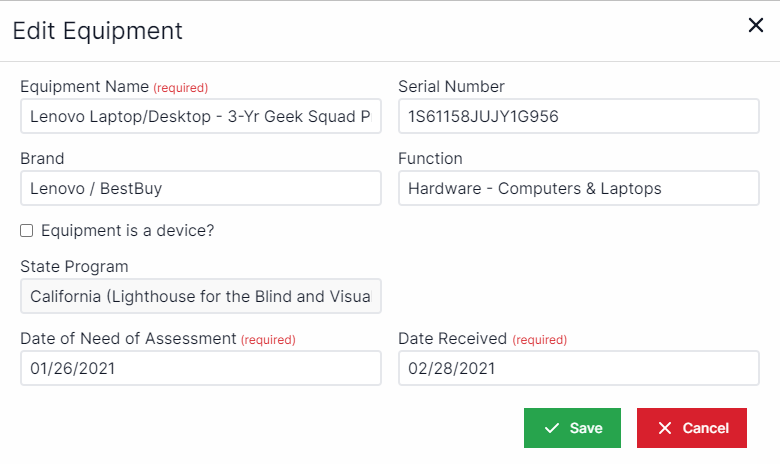Tick the 'Equipment is a device?' checkbox
Screen dimensions: 780x464
(x=27, y=231)
